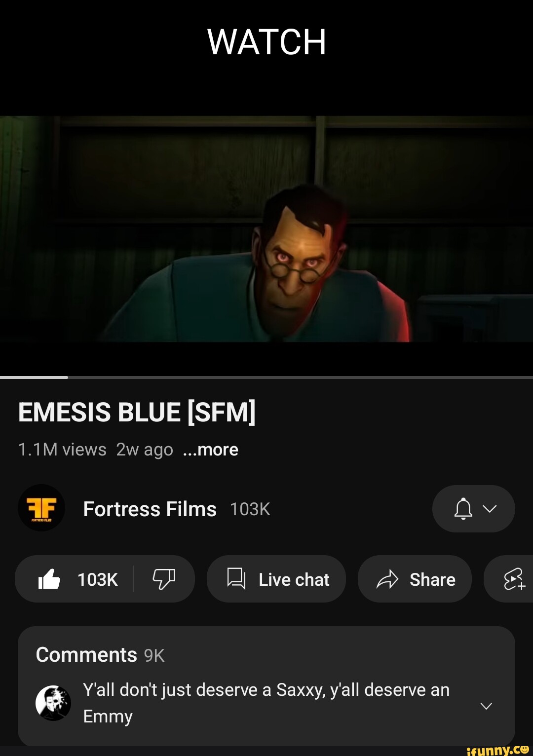Tap the notification bell icon
Viewport: 533px width, 756px height.
pos(463,509)
